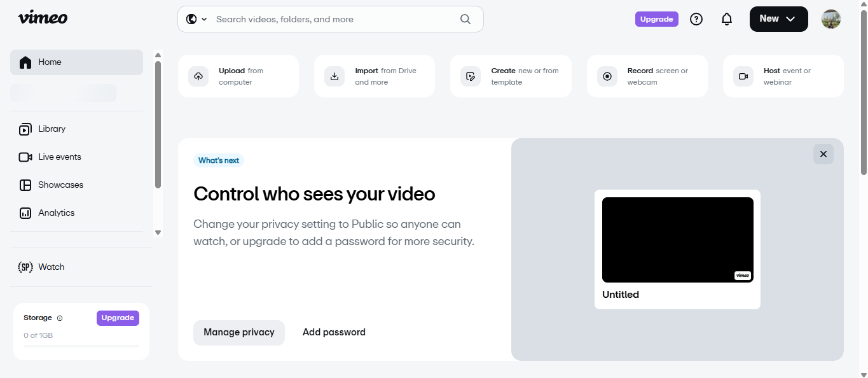Click the Upload from computer icon

coord(198,76)
